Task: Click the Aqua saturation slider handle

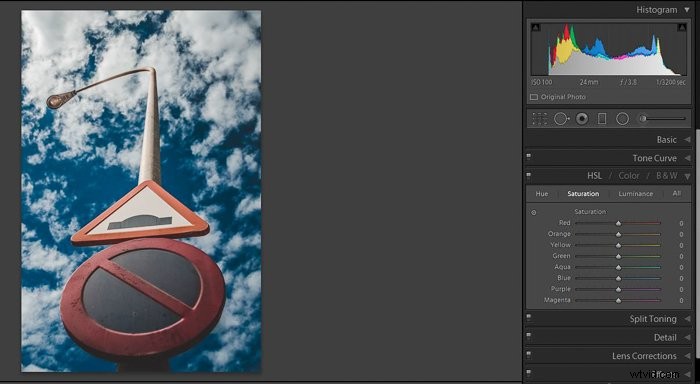Action: pos(618,267)
